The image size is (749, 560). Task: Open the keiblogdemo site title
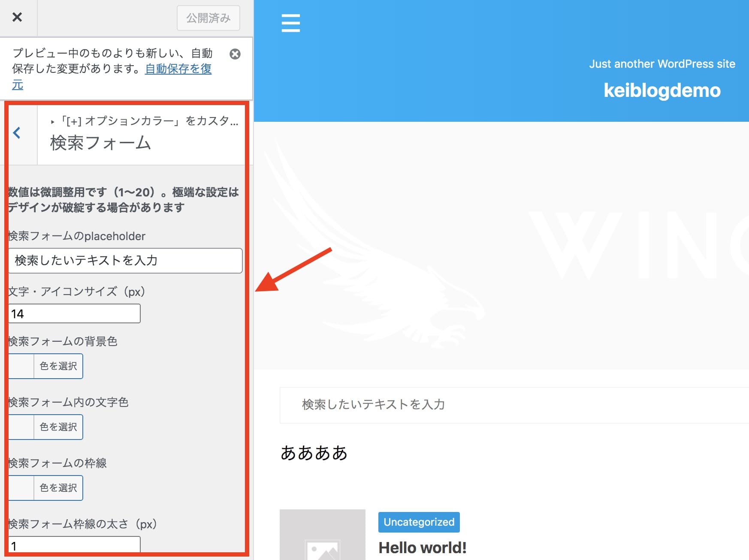tap(662, 90)
